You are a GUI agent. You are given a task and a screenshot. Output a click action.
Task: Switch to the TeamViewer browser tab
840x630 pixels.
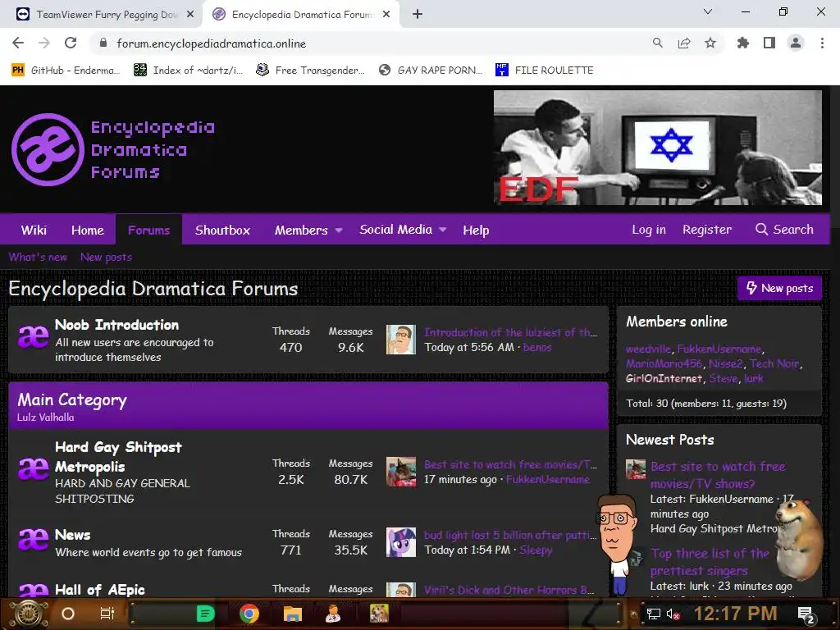click(101, 15)
